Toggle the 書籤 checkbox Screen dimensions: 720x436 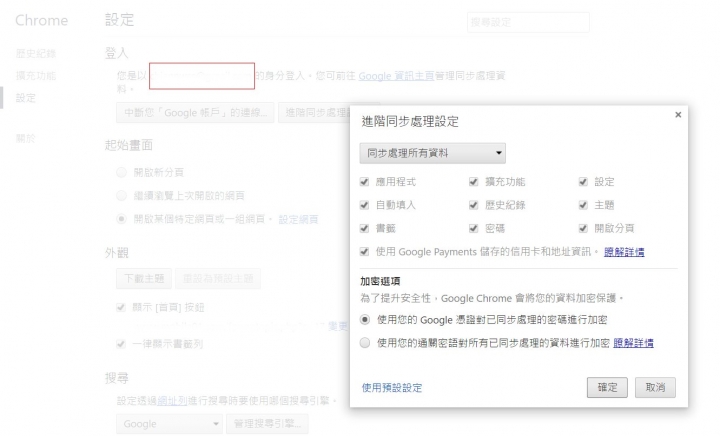click(x=365, y=229)
